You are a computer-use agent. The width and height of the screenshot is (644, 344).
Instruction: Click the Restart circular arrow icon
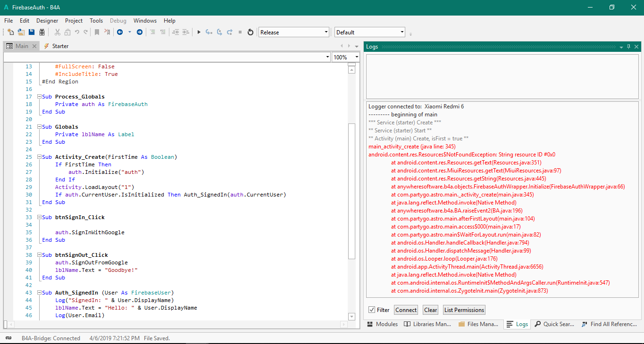pyautogui.click(x=251, y=32)
